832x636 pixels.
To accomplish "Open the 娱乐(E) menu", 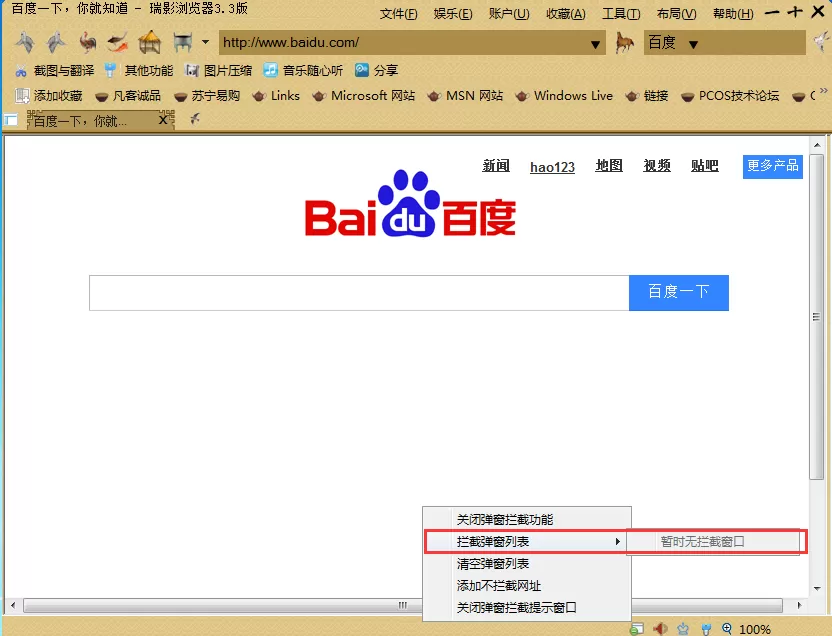I will point(453,14).
